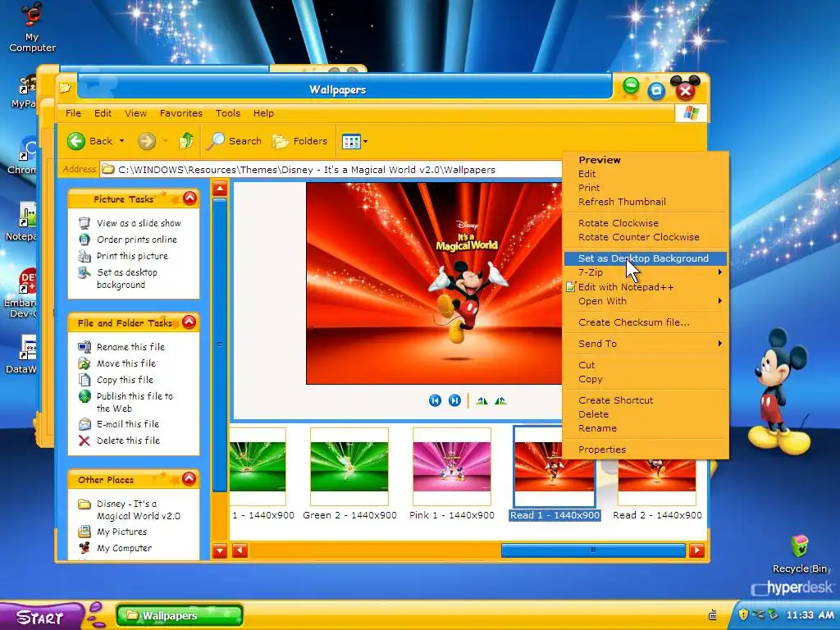Choose Create Checksum file...
This screenshot has height=630, width=840.
click(645, 322)
